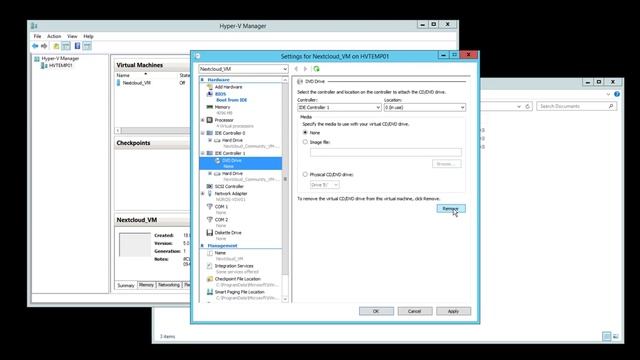Image resolution: width=640 pixels, height=360 pixels.
Task: Click the Browse button for image file
Action: pyautogui.click(x=447, y=164)
